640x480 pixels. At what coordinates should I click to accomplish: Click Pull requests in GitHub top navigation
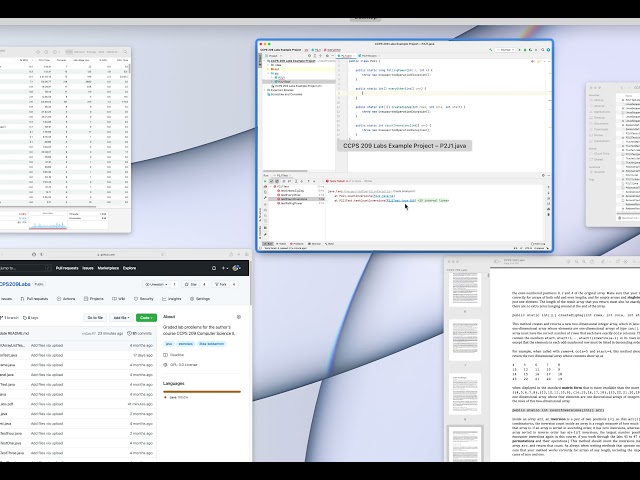coord(67,268)
